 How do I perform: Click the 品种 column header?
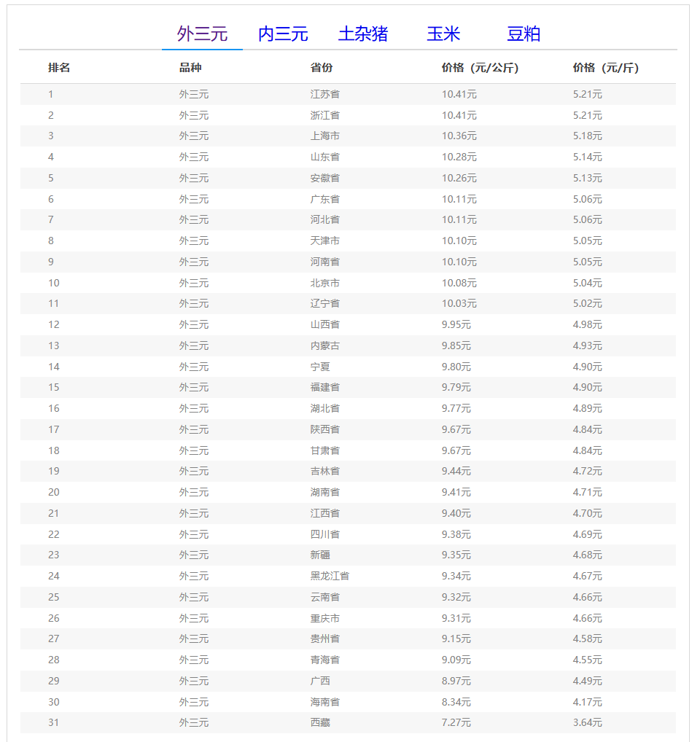click(x=190, y=68)
